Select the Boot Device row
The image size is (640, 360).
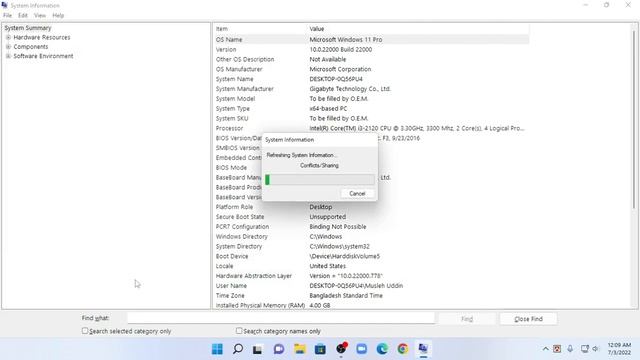(371, 256)
